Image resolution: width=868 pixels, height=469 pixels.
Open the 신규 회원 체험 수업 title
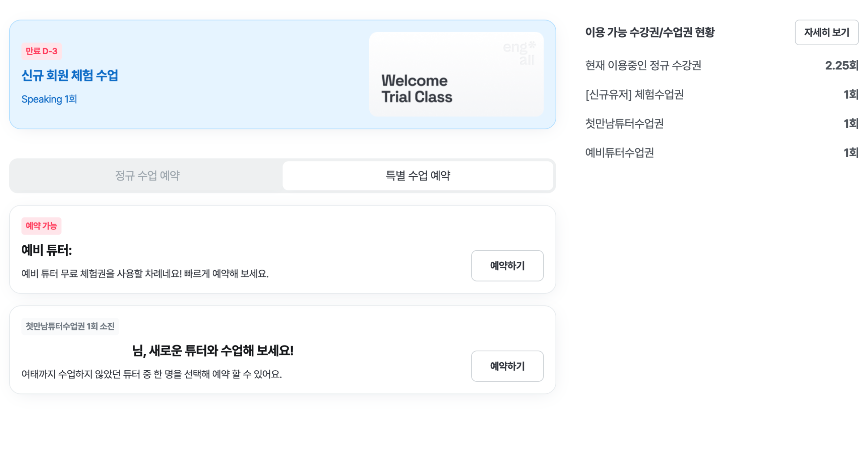pos(70,75)
